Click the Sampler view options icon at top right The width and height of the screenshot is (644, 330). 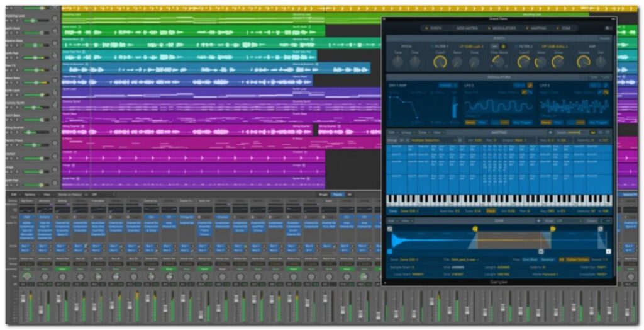[x=608, y=28]
